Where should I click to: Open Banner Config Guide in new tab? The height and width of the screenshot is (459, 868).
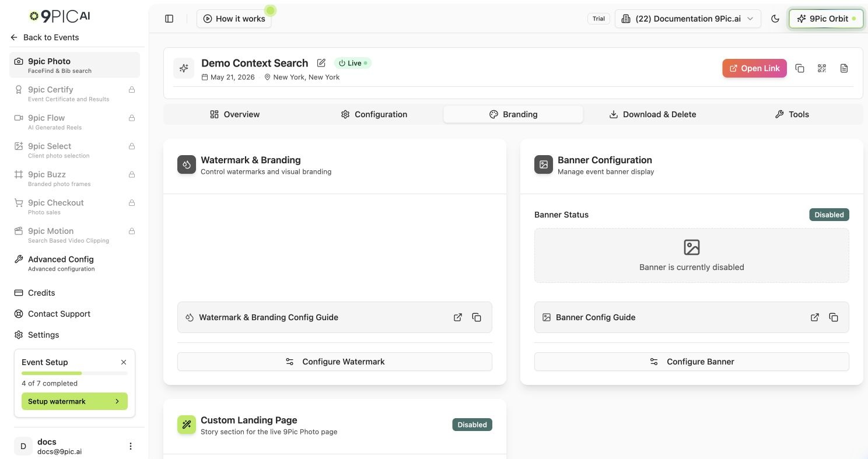tap(815, 317)
